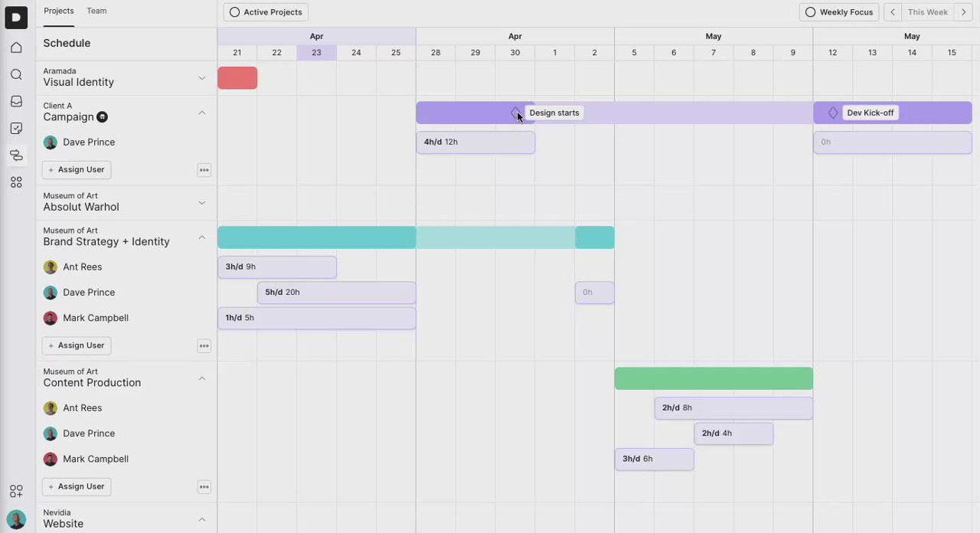Viewport: 980px width, 533px height.
Task: Toggle the Active Projects filter
Action: click(x=266, y=12)
